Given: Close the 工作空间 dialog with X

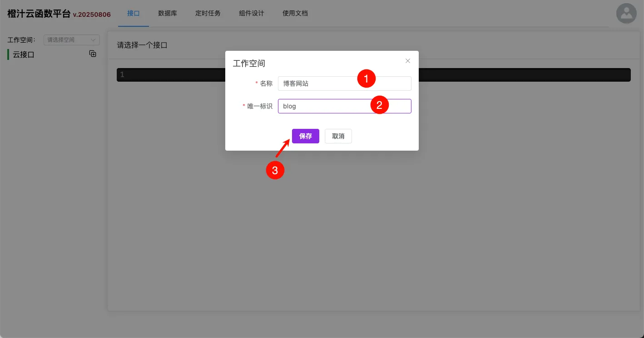Looking at the screenshot, I should (407, 61).
